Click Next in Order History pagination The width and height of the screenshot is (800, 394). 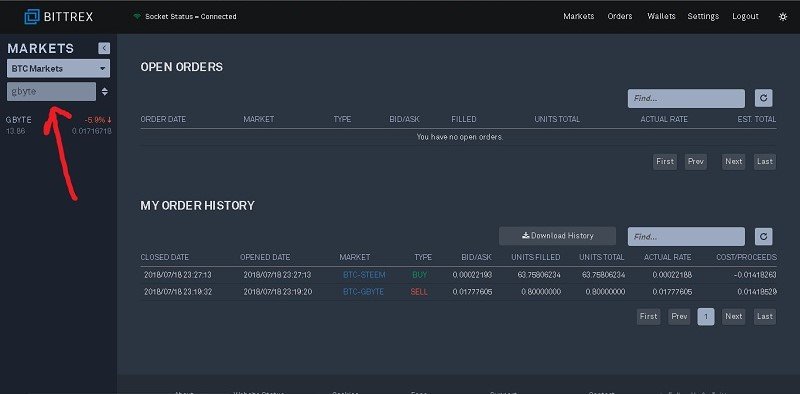[x=733, y=316]
